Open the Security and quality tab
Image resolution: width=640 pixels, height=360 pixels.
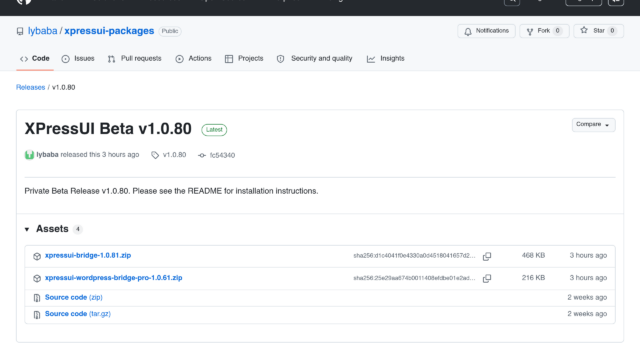(314, 59)
